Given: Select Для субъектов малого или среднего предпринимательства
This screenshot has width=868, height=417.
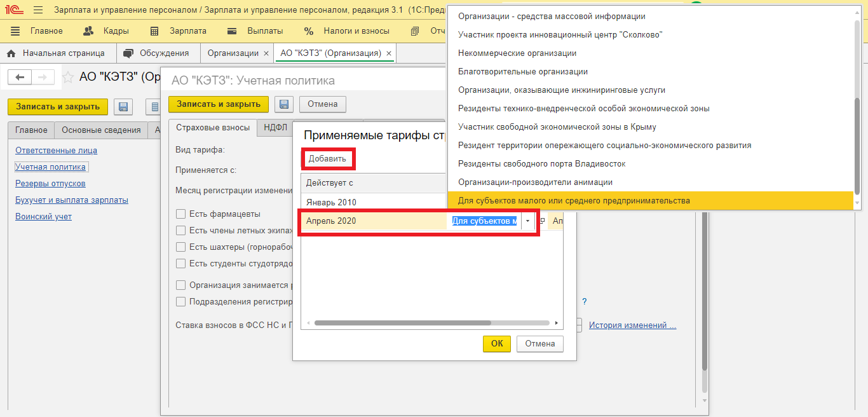Looking at the screenshot, I should tap(573, 201).
